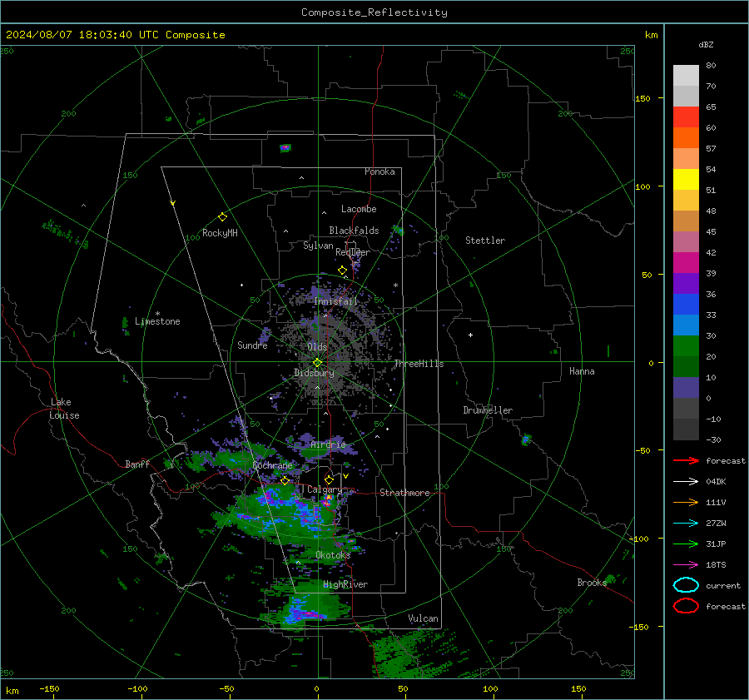The image size is (749, 700).
Task: Click the isolated storm cell north of Ponoka
Action: pyautogui.click(x=285, y=147)
